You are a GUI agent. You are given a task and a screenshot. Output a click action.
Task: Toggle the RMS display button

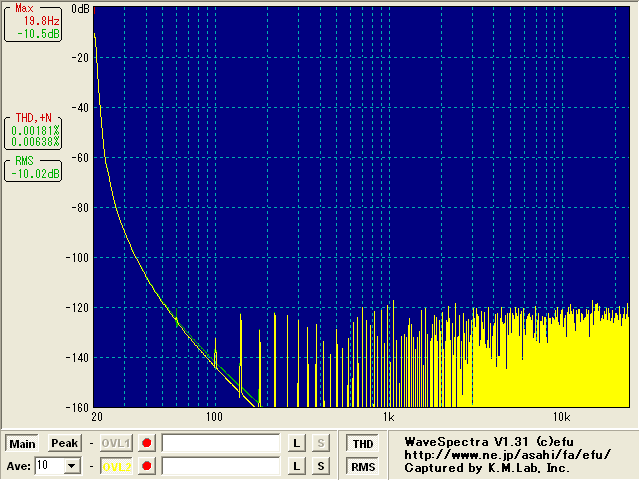pos(362,467)
